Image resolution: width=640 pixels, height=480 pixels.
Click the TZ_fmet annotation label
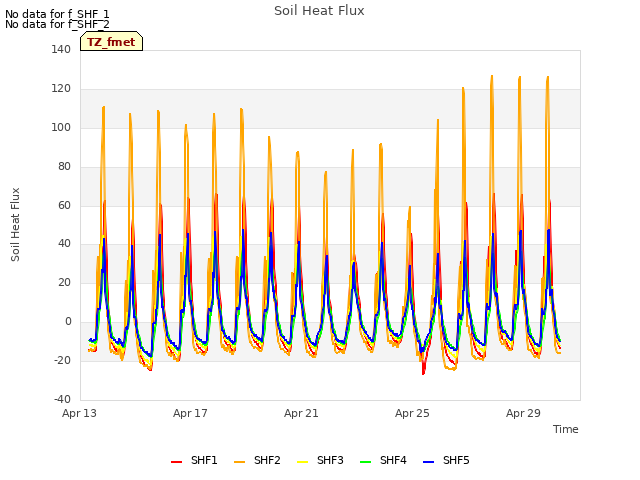[111, 42]
